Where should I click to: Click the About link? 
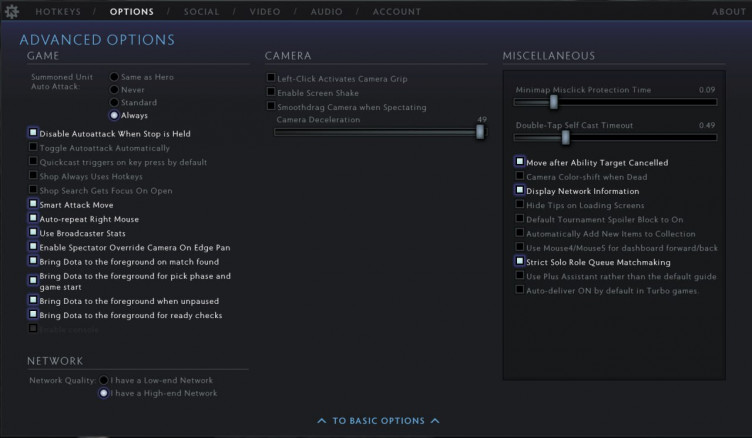(729, 11)
